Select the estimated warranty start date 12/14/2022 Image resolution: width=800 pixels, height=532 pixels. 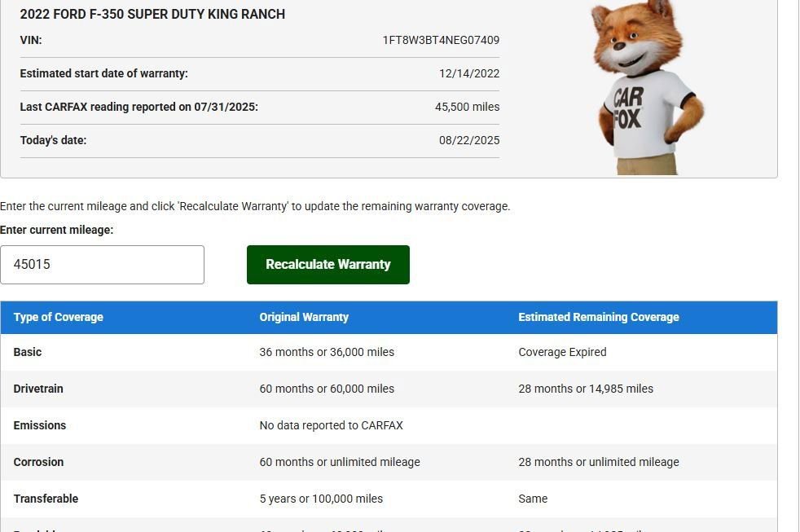pyautogui.click(x=468, y=73)
